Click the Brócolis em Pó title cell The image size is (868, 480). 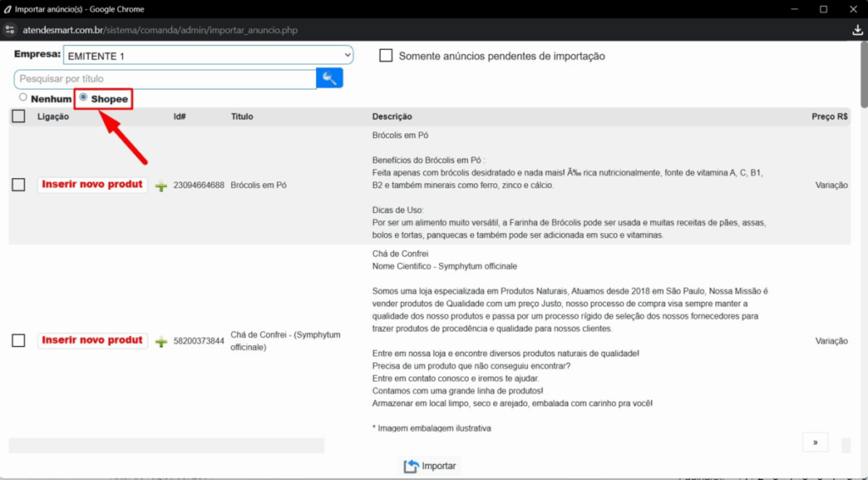pyautogui.click(x=259, y=186)
